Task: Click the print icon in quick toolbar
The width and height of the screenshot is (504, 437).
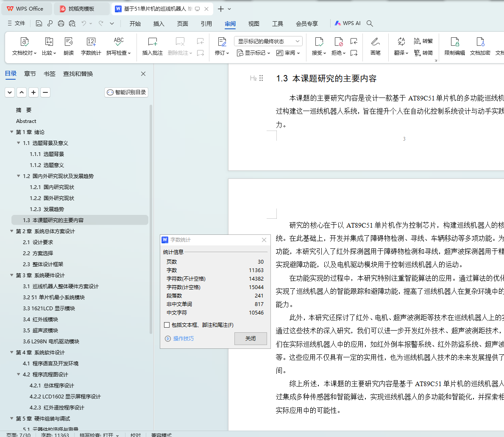Action: (x=61, y=23)
